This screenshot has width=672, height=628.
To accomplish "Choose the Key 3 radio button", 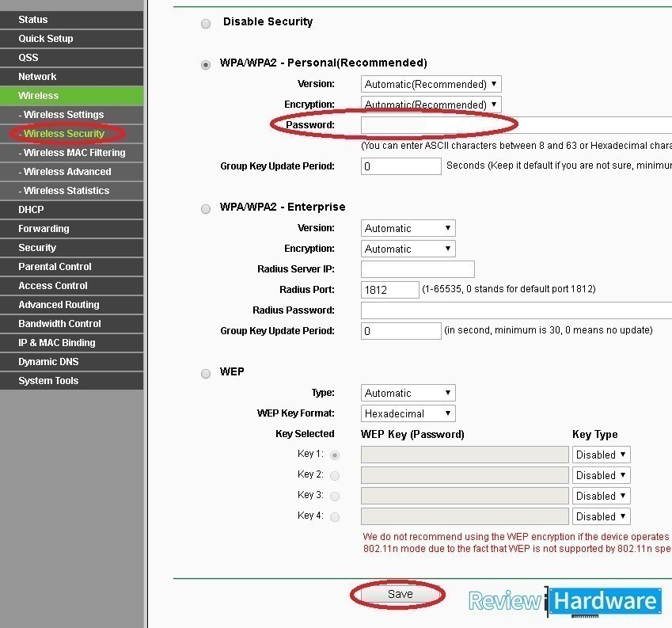I will pos(335,496).
